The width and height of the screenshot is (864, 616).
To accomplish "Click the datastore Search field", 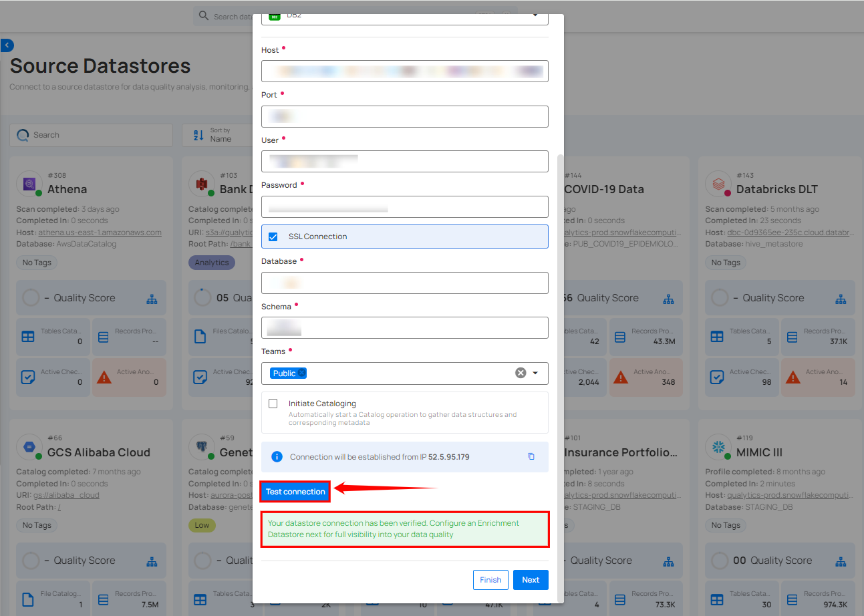I will tap(91, 135).
